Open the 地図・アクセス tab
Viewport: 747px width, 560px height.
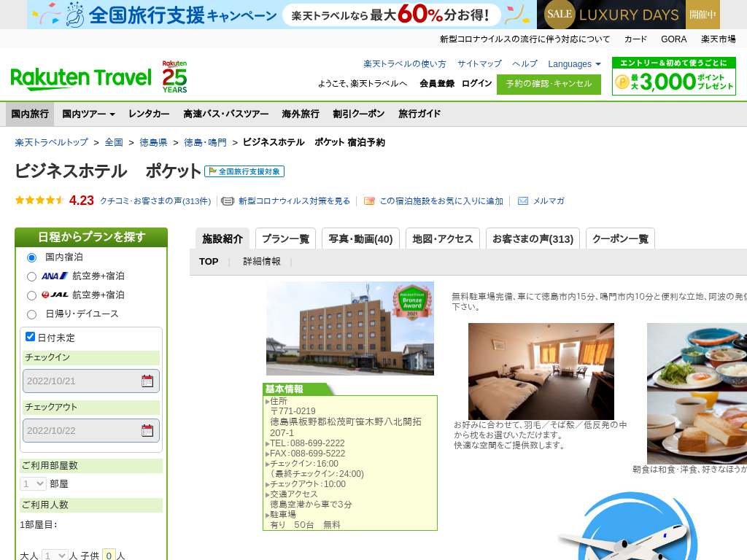443,238
